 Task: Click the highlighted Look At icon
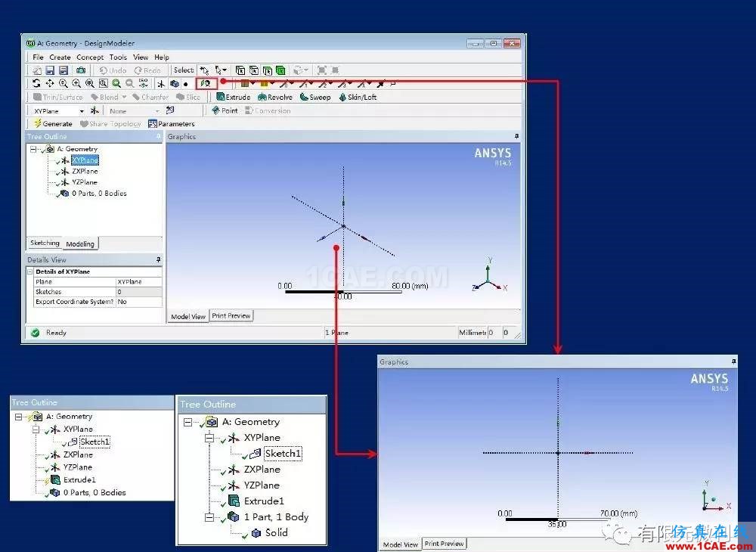(206, 83)
